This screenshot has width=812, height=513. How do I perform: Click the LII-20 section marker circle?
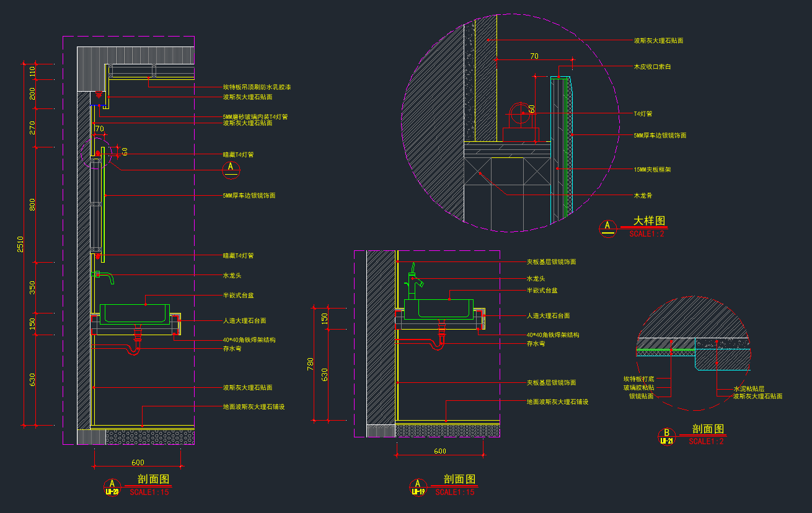(x=112, y=487)
